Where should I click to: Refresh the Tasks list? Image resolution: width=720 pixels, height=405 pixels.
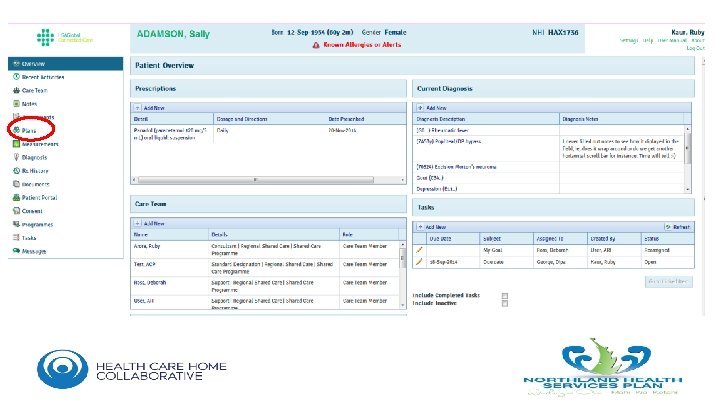click(678, 227)
